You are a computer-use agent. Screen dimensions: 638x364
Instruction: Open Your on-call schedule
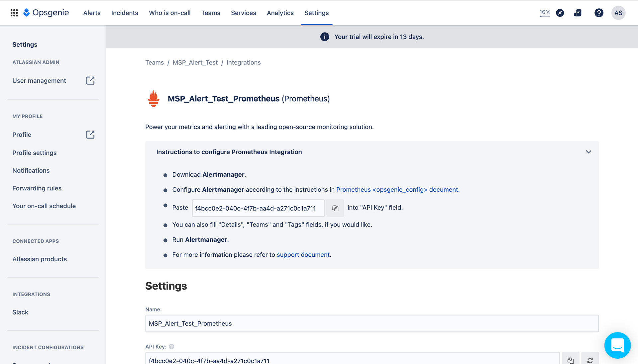click(44, 206)
